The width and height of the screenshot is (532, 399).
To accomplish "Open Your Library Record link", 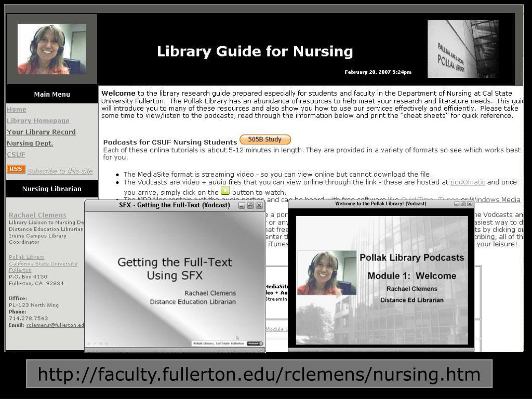I will coord(42,131).
